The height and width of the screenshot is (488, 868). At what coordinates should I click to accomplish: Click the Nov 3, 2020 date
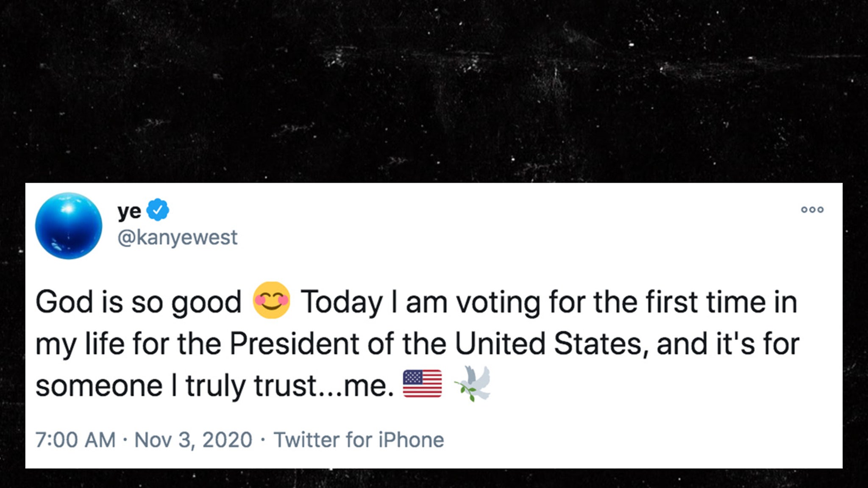coord(193,440)
